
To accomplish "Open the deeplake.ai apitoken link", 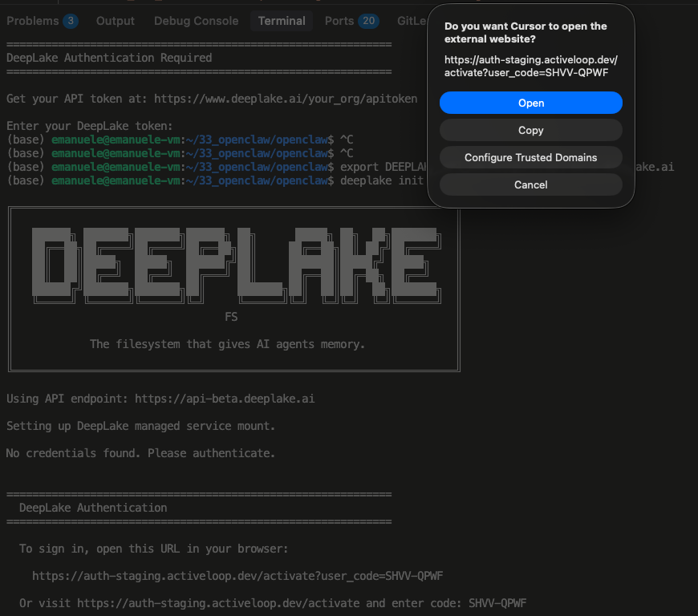I will [x=286, y=99].
